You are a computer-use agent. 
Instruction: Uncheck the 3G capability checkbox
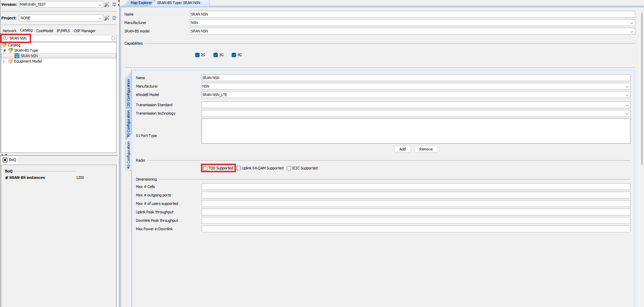[x=215, y=55]
